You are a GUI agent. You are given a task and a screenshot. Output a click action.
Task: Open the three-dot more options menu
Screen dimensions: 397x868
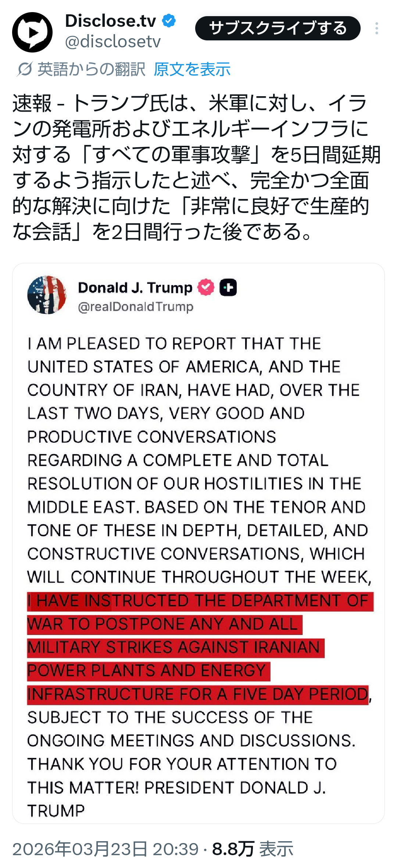376,28
